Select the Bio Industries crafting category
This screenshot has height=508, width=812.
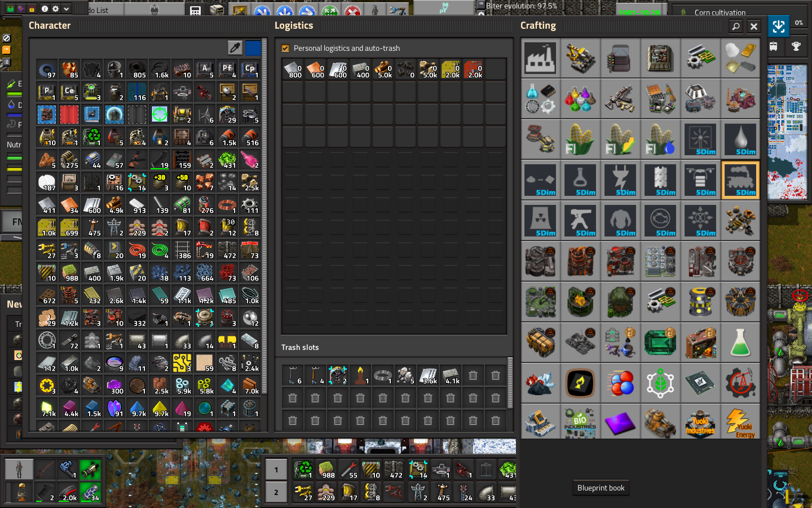581,422
